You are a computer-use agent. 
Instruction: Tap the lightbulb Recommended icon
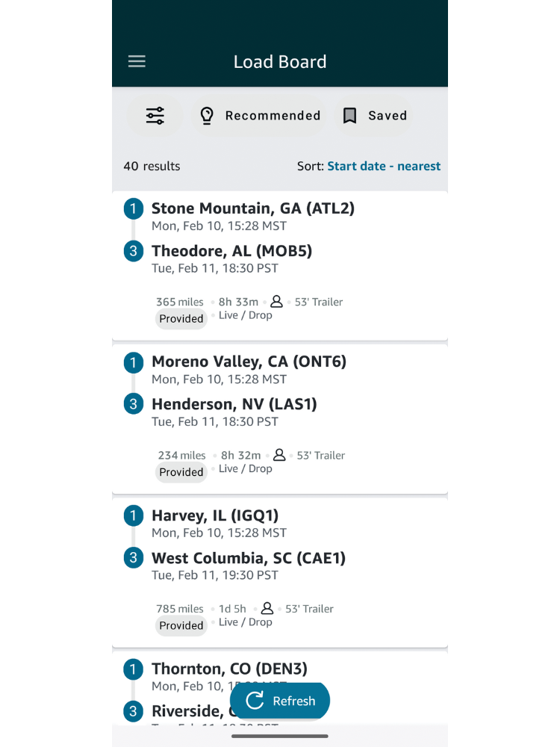tap(208, 116)
